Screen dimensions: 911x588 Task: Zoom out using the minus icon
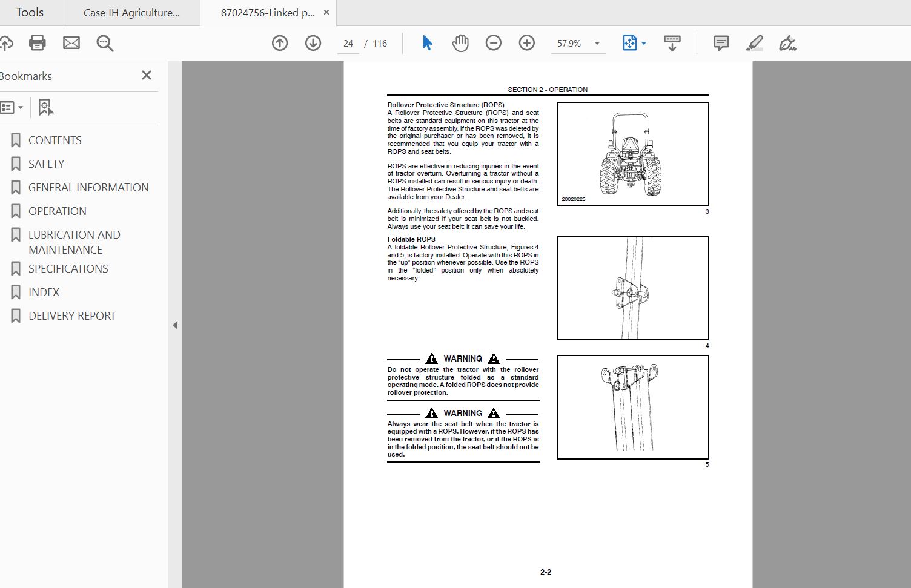(493, 43)
